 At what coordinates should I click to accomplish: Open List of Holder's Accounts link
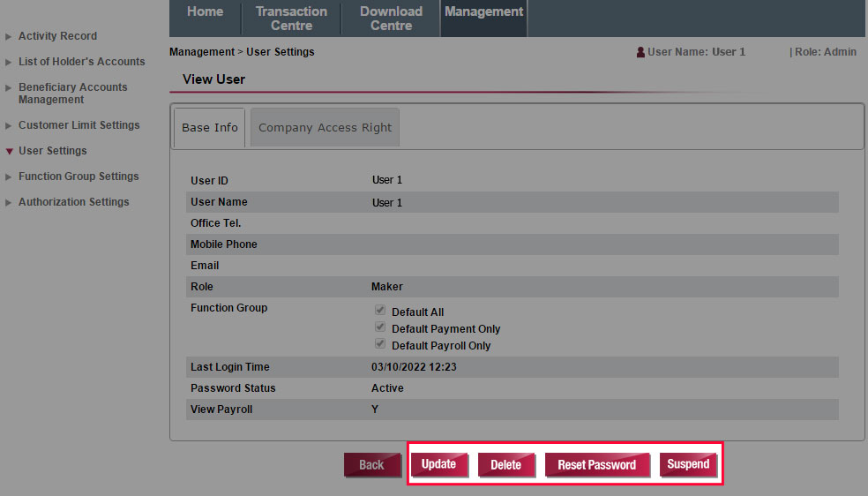pos(81,62)
